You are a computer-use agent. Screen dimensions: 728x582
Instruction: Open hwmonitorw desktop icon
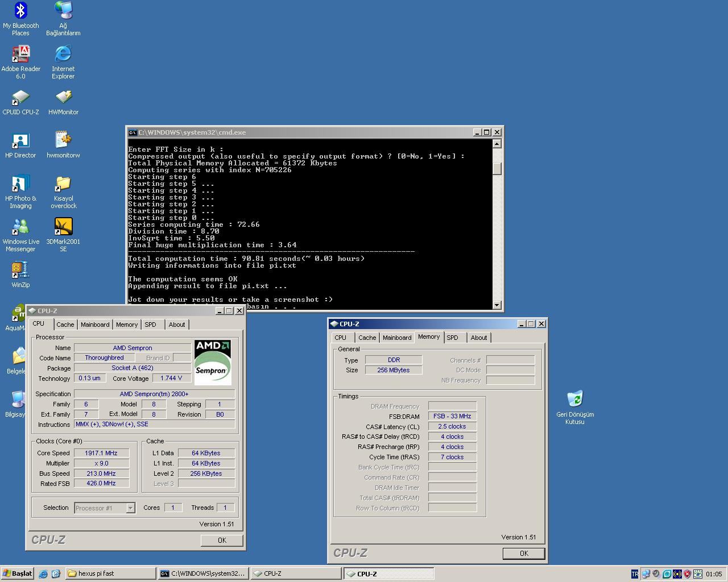pyautogui.click(x=63, y=145)
